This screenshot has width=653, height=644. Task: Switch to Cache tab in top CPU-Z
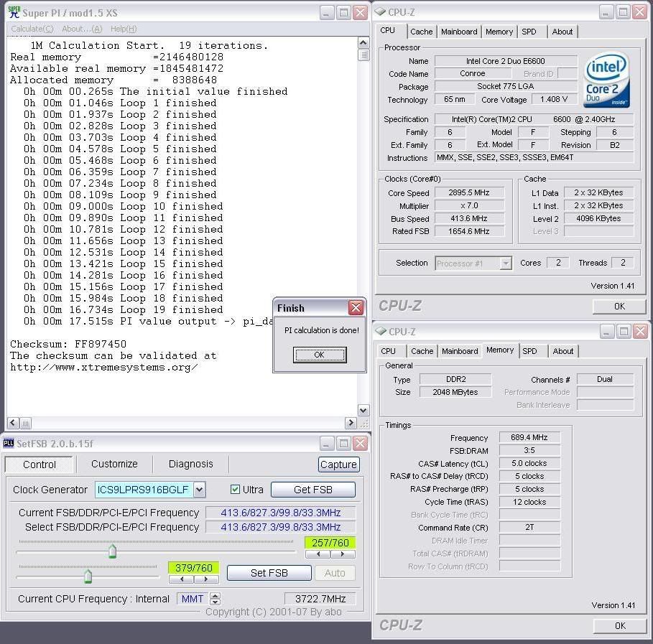coord(421,32)
